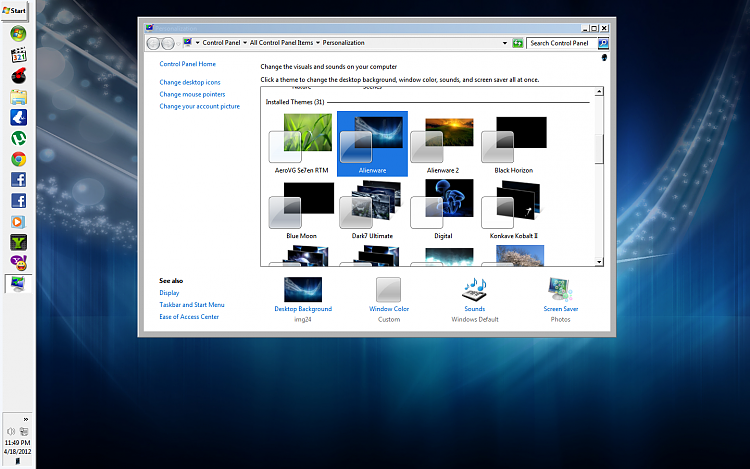Open the help icon below the search box
Viewport: 750px width, 469px height.
pyautogui.click(x=604, y=58)
